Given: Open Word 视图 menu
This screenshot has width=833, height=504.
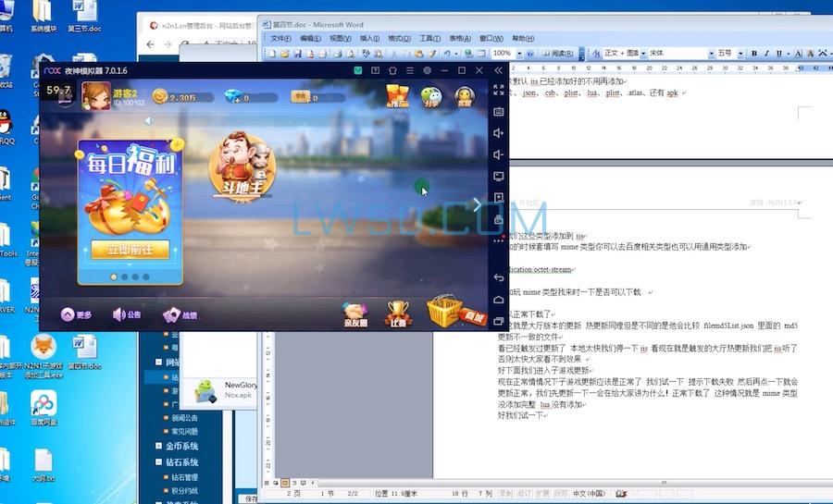Looking at the screenshot, I should (x=340, y=38).
